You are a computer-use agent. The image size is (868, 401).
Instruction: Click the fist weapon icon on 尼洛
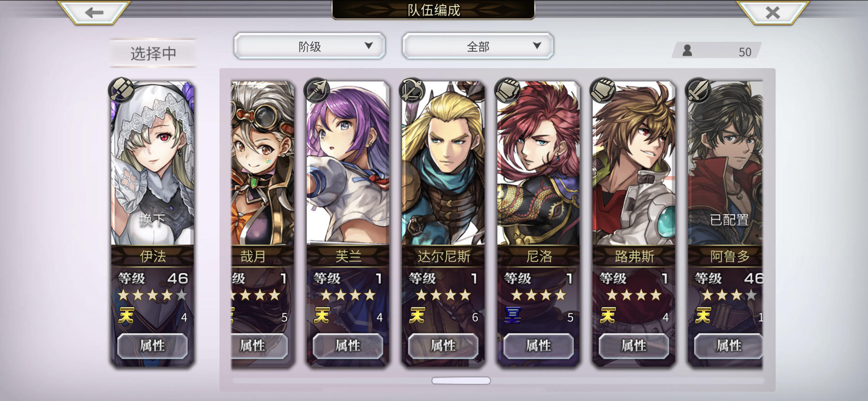[x=507, y=90]
